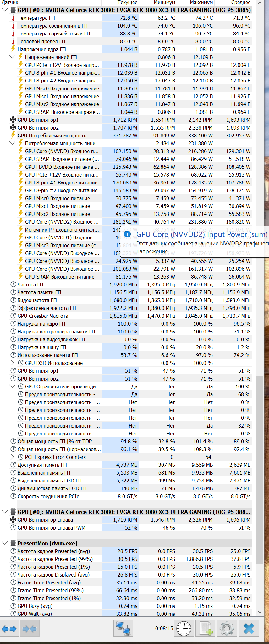Click thermometer icon beside Температура ГП
This screenshot has width=269, height=644.
pos(13,18)
